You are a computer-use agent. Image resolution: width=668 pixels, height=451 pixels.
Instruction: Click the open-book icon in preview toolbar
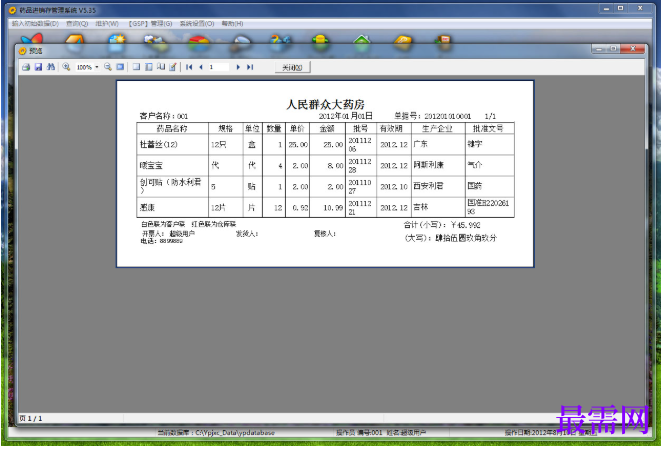coord(161,67)
